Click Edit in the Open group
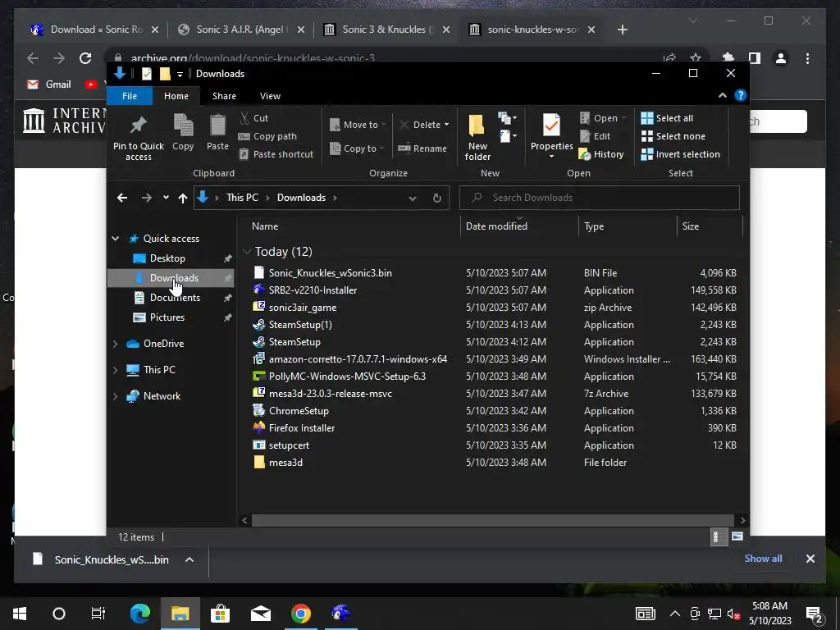 [596, 136]
